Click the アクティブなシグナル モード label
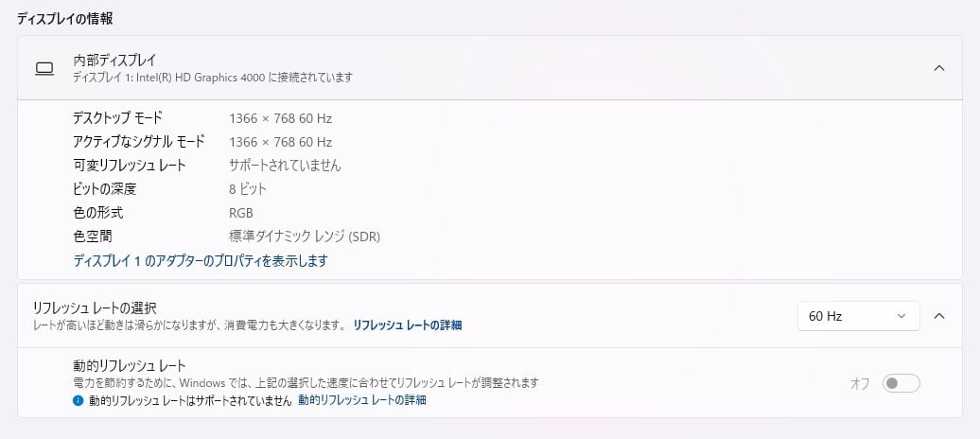Viewport: 980px width, 439px height. point(139,142)
